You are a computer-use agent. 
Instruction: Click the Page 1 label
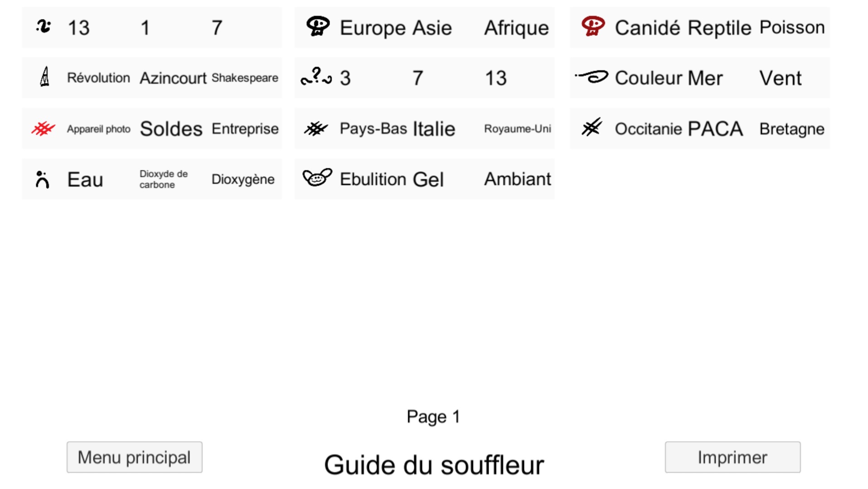pos(433,416)
